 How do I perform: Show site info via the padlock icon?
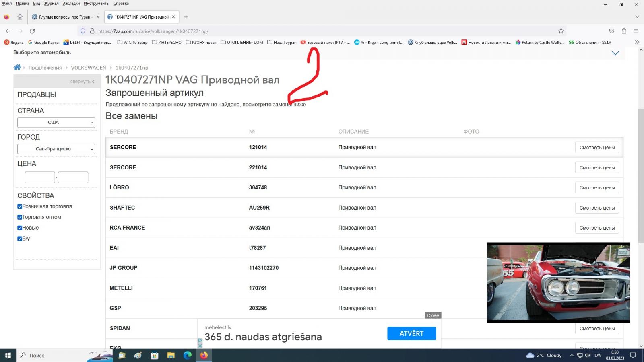click(x=92, y=31)
